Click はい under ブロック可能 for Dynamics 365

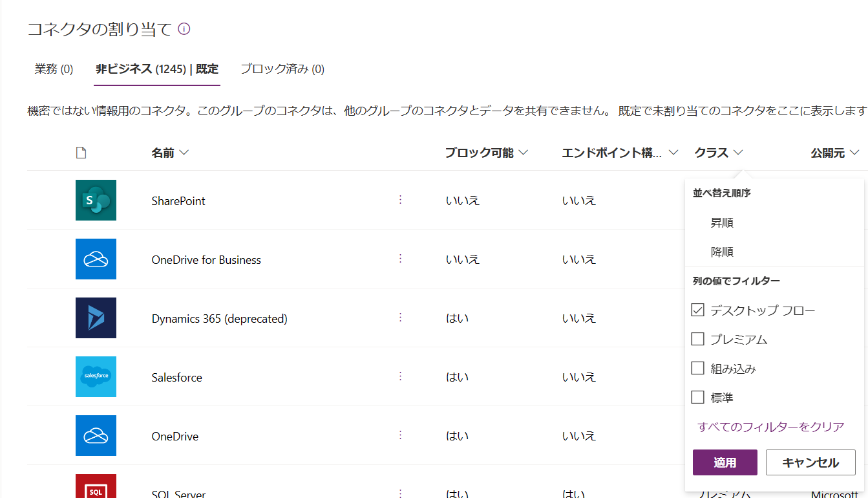click(x=457, y=318)
